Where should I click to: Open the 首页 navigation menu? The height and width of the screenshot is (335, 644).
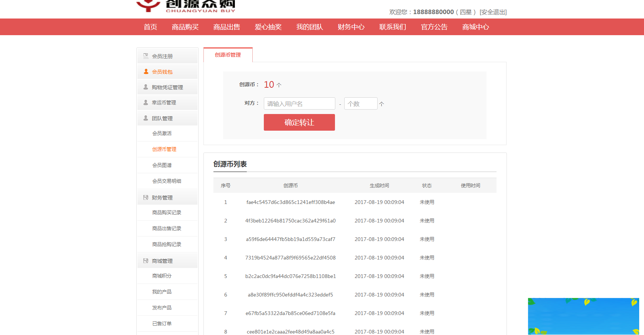[x=150, y=27]
